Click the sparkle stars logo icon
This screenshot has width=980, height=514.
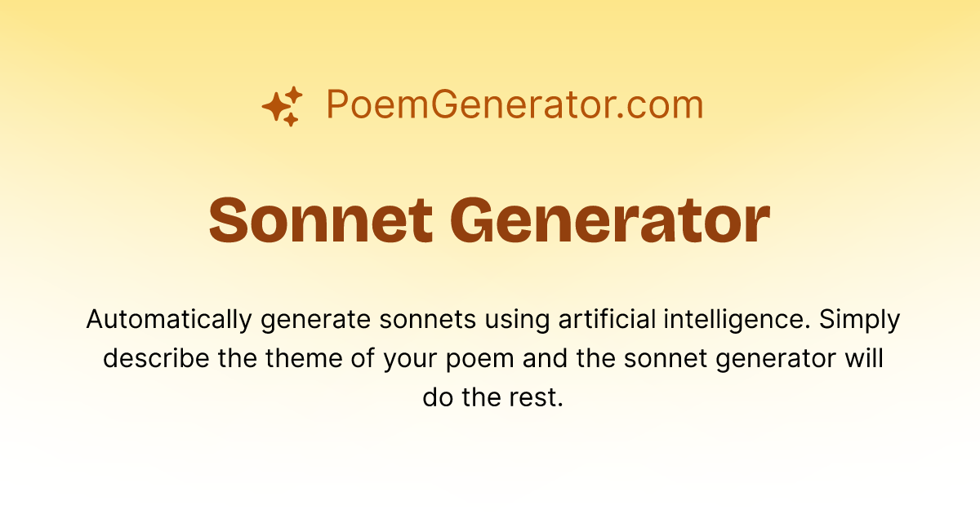[x=282, y=106]
